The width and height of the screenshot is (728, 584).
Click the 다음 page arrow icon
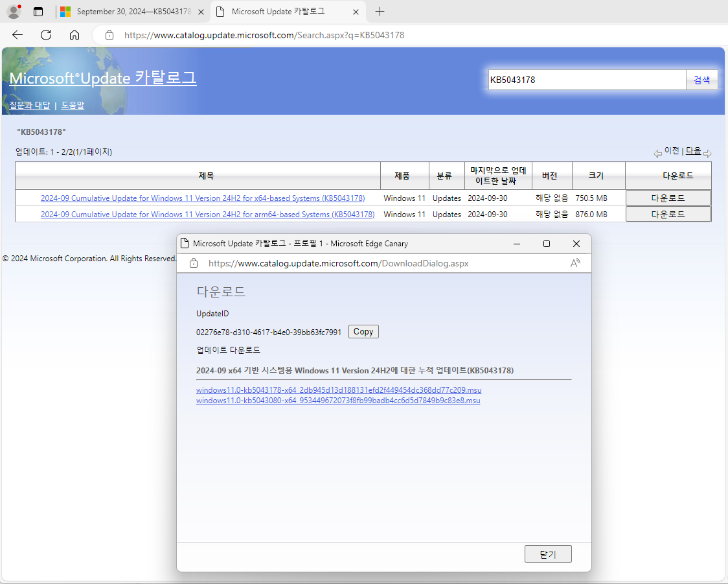click(707, 154)
